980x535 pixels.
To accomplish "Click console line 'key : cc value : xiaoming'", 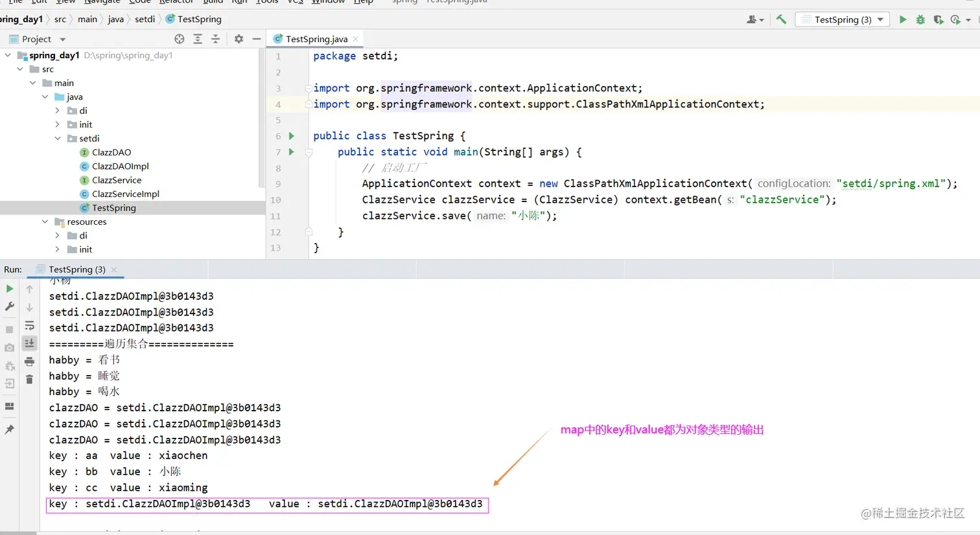I will click(128, 488).
